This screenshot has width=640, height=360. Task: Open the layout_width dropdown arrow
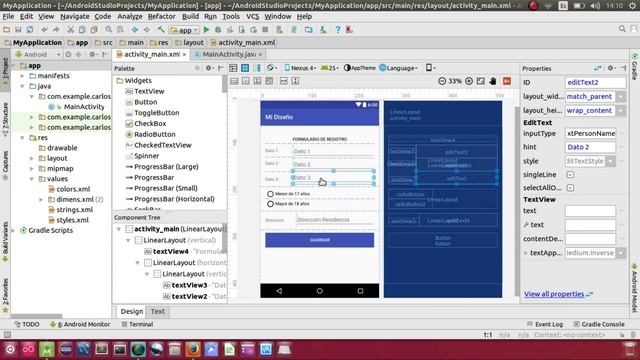(621, 96)
